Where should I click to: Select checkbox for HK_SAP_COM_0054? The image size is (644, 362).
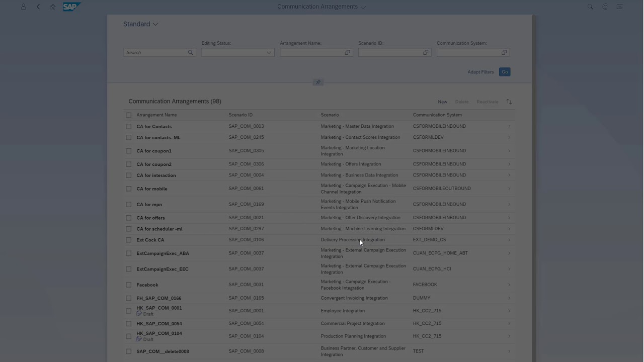point(129,323)
